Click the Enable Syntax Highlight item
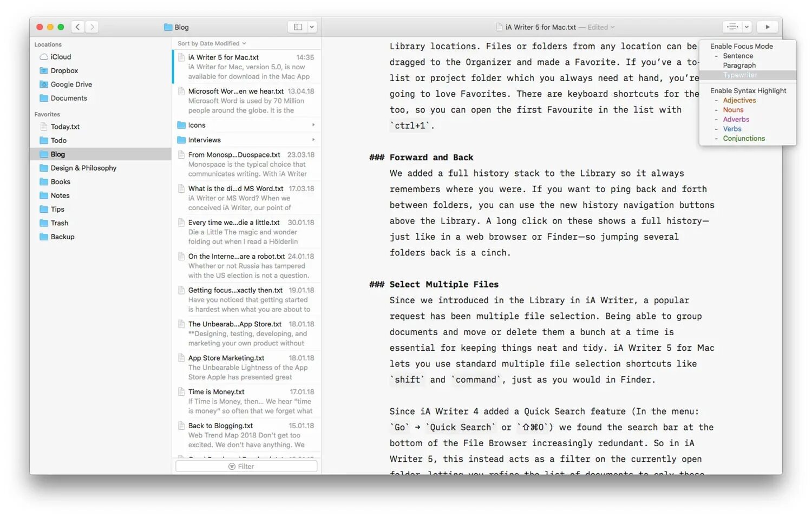812x517 pixels. pos(748,91)
